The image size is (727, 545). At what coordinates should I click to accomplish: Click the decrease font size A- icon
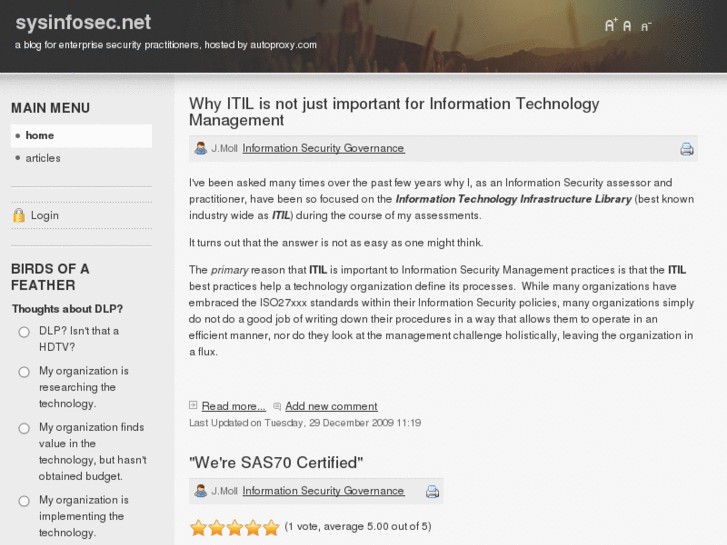click(646, 26)
